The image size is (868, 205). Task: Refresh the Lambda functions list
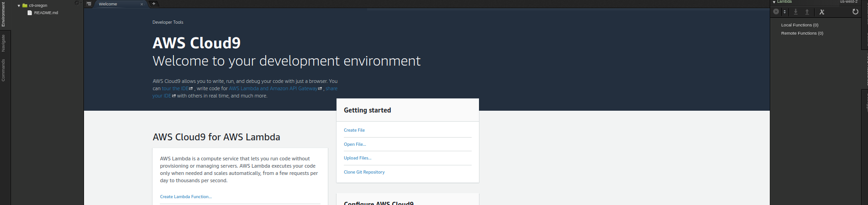(x=855, y=12)
